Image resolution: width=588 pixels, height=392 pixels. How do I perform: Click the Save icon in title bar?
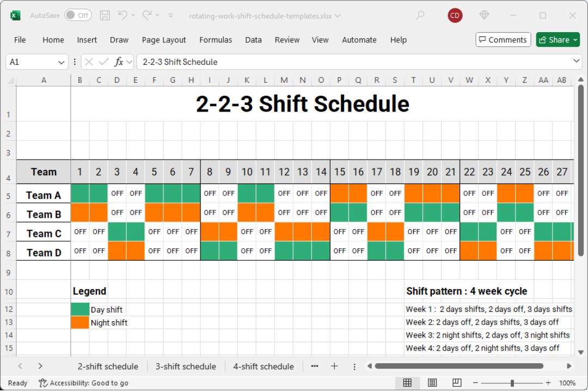(x=105, y=16)
